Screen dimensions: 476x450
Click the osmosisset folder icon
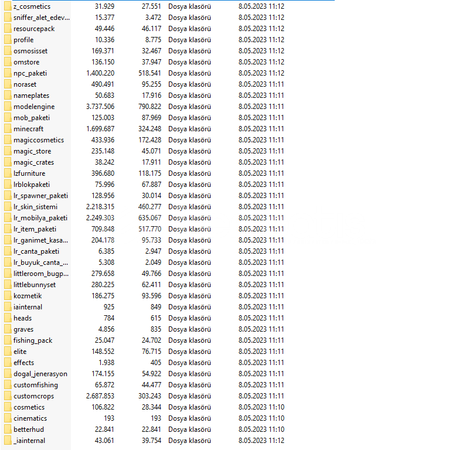pos(8,51)
